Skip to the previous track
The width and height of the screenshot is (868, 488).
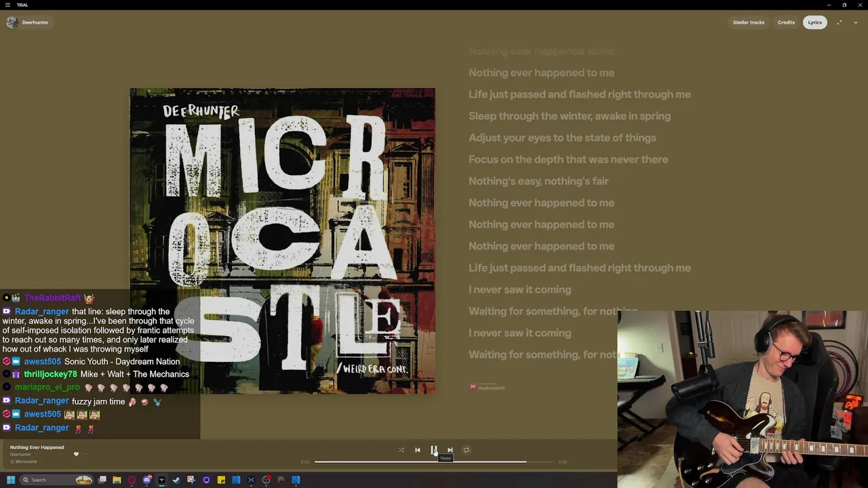[417, 450]
